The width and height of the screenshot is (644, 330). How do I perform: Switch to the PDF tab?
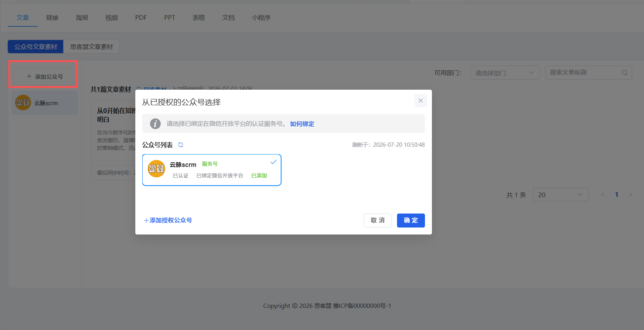[x=141, y=18]
